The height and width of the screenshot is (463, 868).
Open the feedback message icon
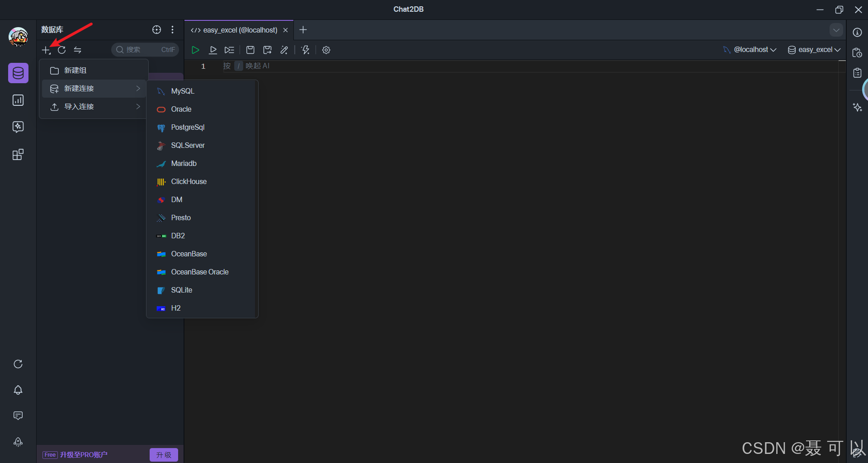point(18,416)
